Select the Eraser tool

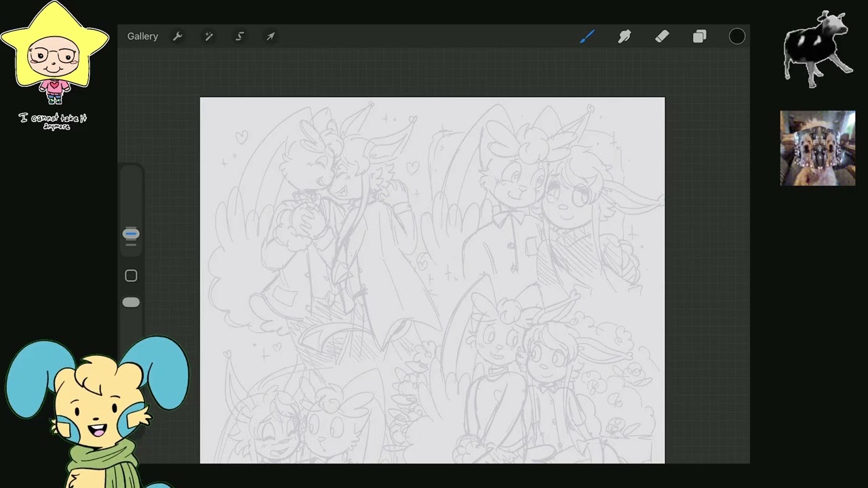pos(663,37)
